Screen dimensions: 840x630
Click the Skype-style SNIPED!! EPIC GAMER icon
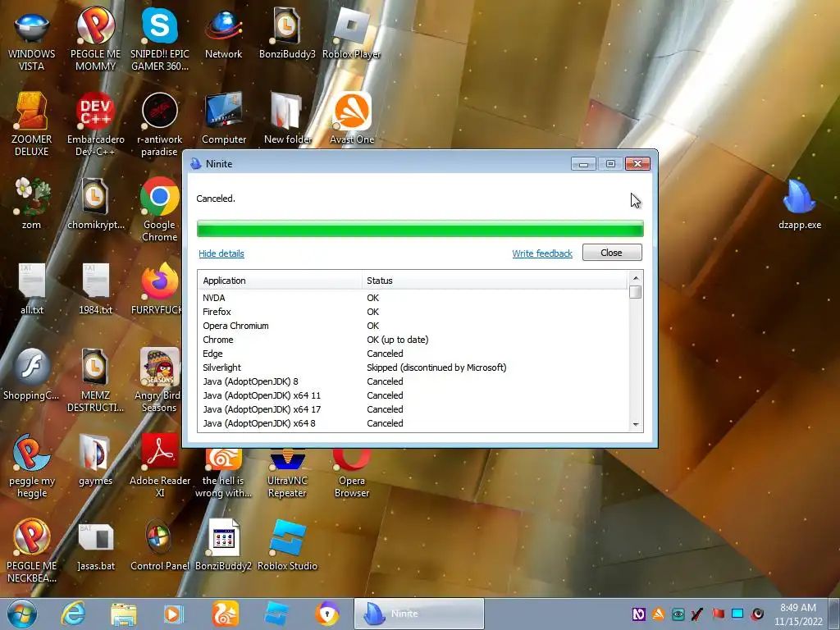click(x=160, y=40)
